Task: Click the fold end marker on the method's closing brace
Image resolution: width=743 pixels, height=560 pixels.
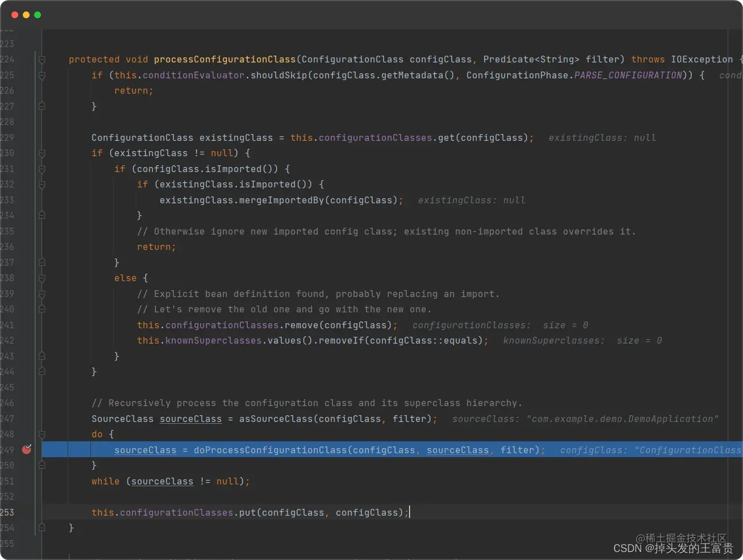Action: [x=42, y=528]
